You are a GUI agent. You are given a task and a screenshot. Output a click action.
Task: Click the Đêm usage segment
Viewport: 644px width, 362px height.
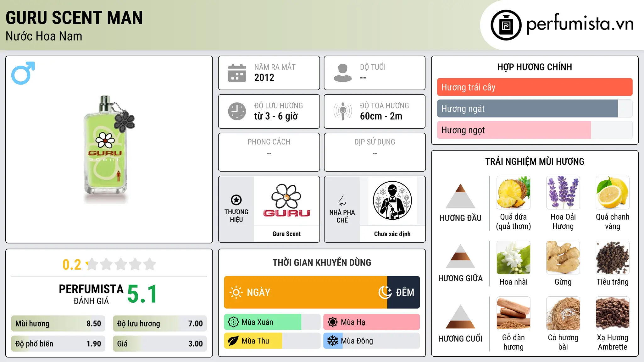tap(403, 292)
